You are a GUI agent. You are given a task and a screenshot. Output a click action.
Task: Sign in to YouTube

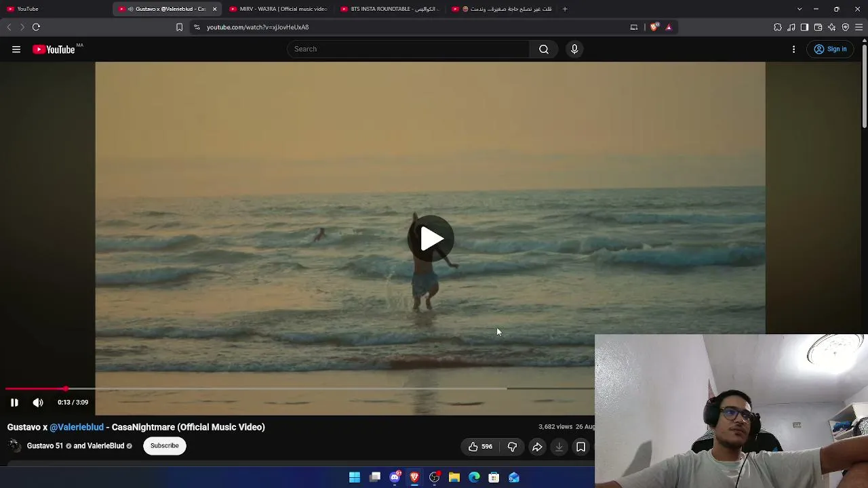click(x=831, y=49)
